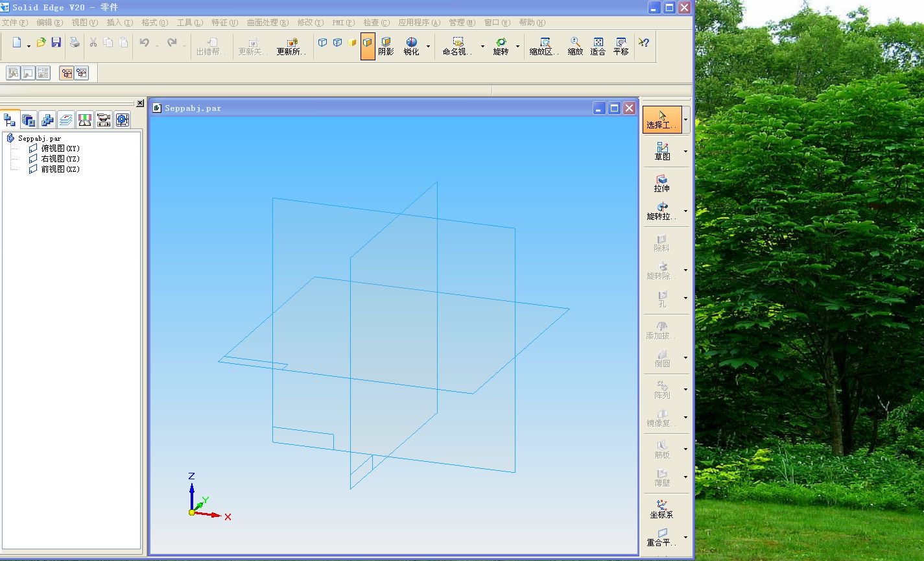Create a new document with the New icon
This screenshot has height=561, width=924.
coord(17,43)
